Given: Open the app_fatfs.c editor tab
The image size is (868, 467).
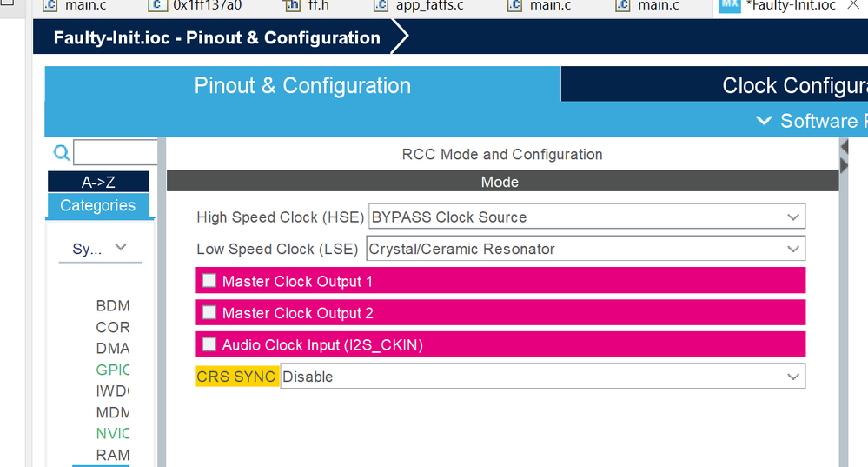Looking at the screenshot, I should 419,6.
